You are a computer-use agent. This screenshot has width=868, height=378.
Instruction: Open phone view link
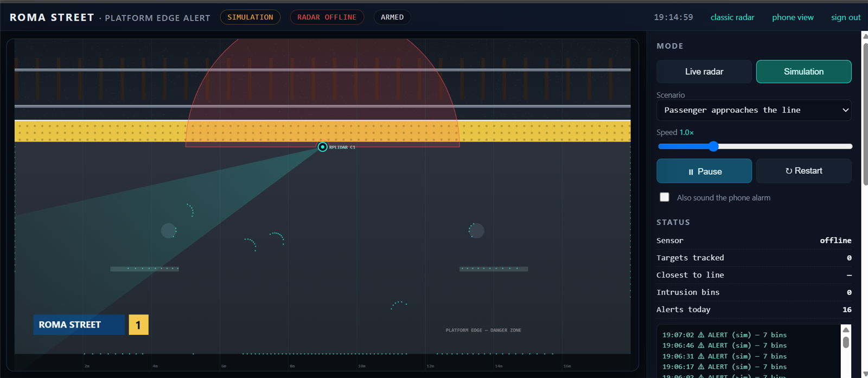793,17
